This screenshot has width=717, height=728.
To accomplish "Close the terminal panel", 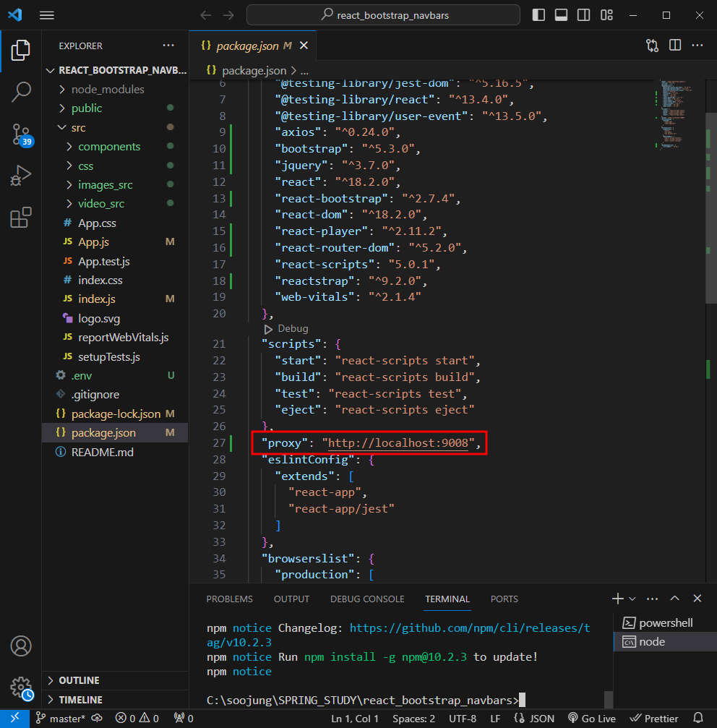I will point(697,599).
